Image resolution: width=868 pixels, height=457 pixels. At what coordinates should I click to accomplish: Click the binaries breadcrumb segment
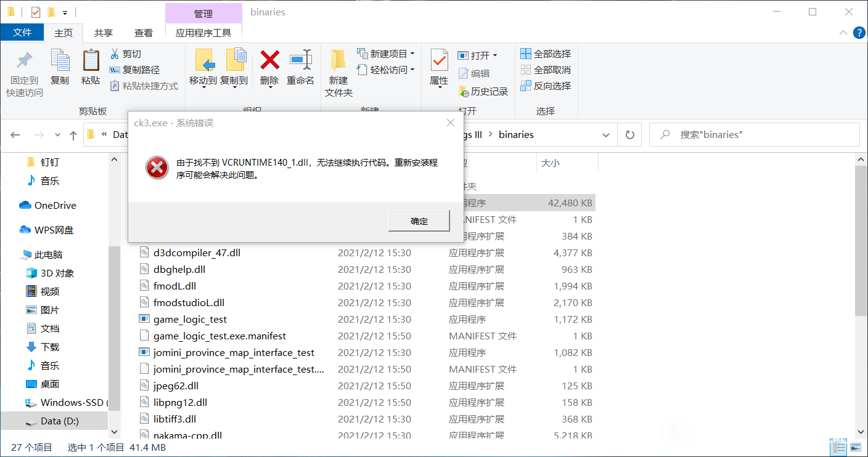(x=516, y=134)
